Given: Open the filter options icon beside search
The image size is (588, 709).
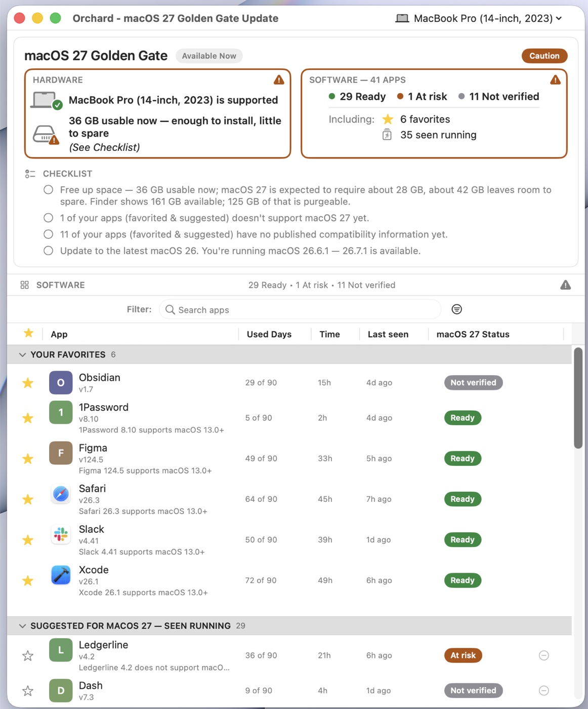Looking at the screenshot, I should 456,309.
